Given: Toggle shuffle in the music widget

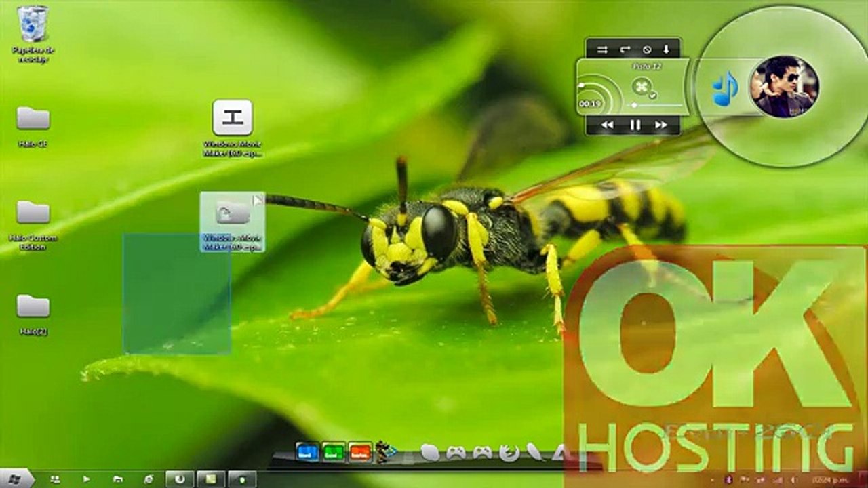Looking at the screenshot, I should 602,49.
